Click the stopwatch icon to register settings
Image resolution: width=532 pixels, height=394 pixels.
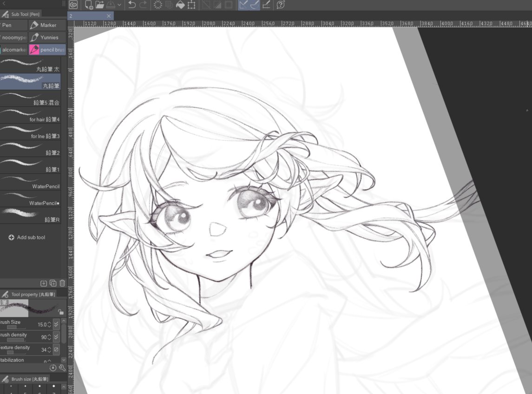point(53,368)
